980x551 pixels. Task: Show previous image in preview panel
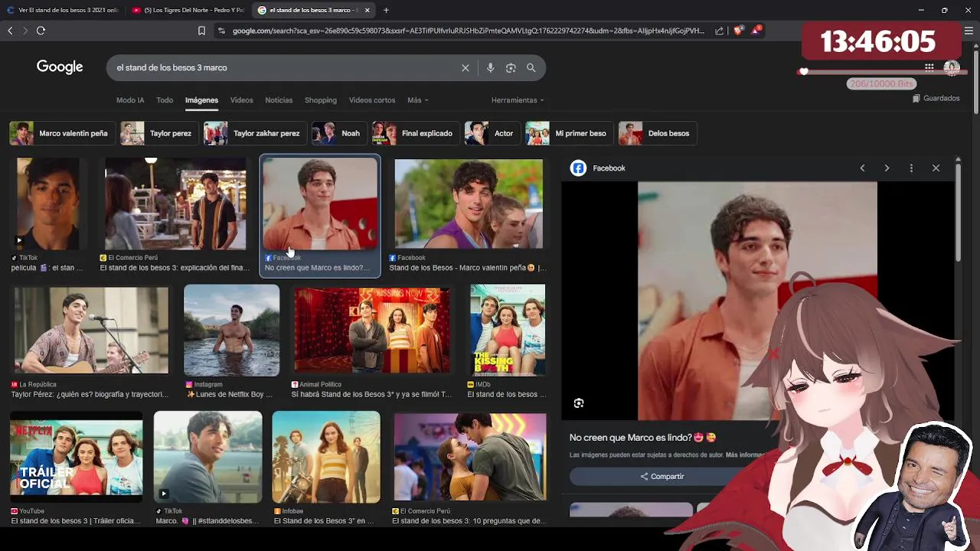click(862, 168)
